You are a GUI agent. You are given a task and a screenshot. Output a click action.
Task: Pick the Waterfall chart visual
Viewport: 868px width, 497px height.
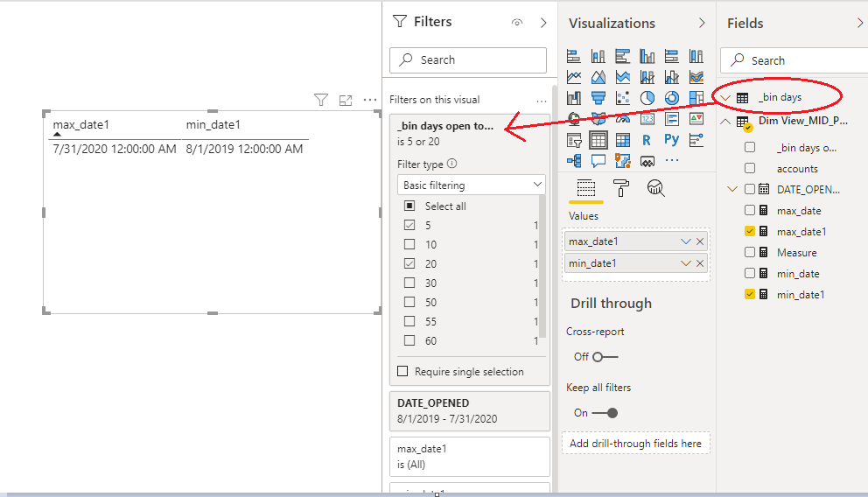[x=573, y=98]
